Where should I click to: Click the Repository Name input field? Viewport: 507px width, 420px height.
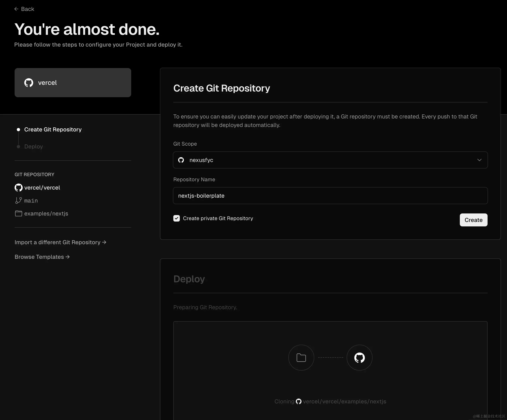[330, 196]
